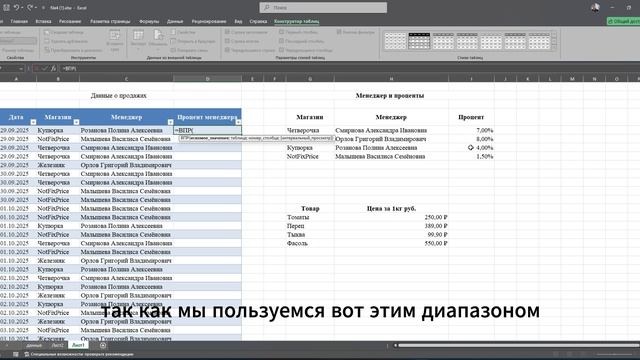
Task: Choose the first plain table style thumbnail
Action: point(395,41)
